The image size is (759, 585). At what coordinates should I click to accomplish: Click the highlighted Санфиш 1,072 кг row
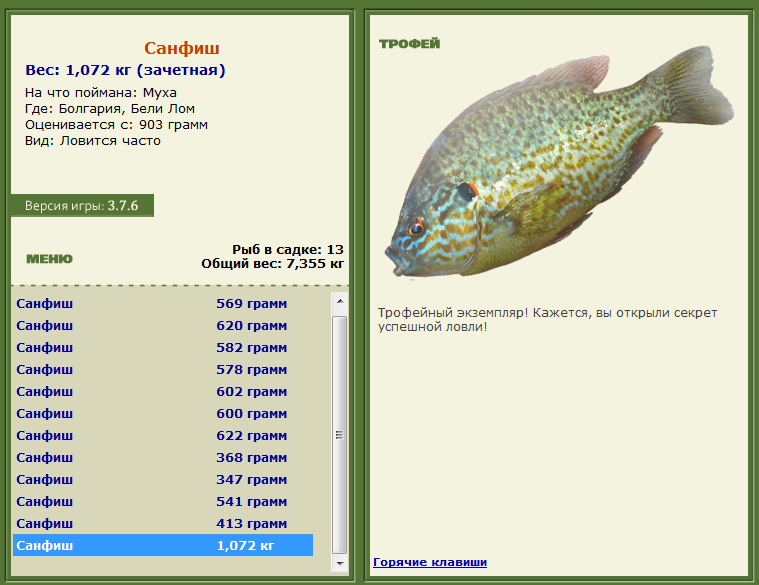162,546
